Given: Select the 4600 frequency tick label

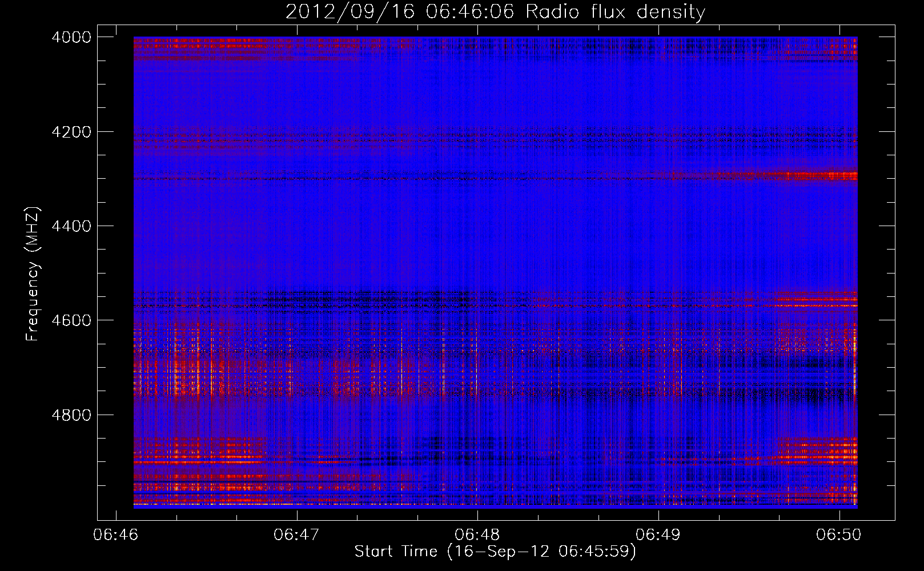Looking at the screenshot, I should point(71,320).
